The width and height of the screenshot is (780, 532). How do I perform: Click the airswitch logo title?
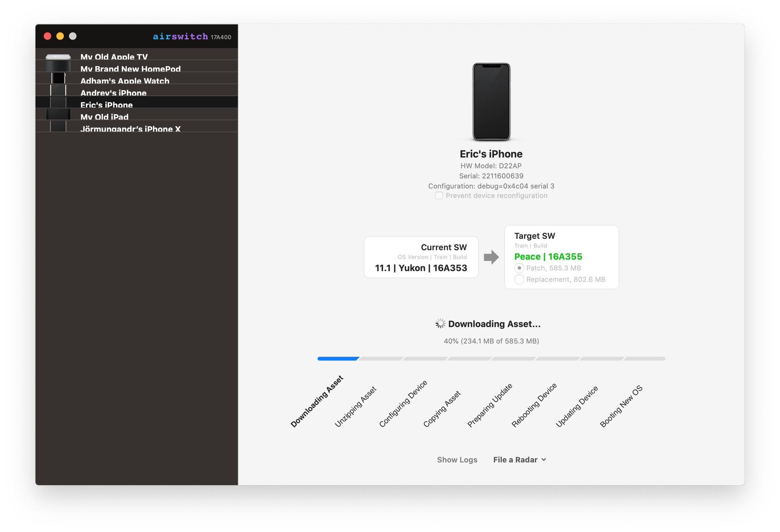pyautogui.click(x=180, y=37)
